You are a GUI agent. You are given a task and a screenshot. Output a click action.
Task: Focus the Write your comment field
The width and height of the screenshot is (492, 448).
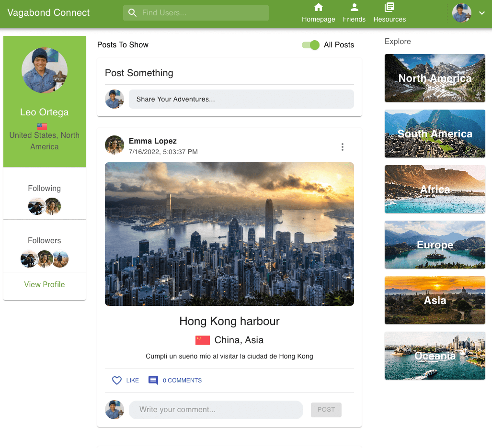coord(216,410)
